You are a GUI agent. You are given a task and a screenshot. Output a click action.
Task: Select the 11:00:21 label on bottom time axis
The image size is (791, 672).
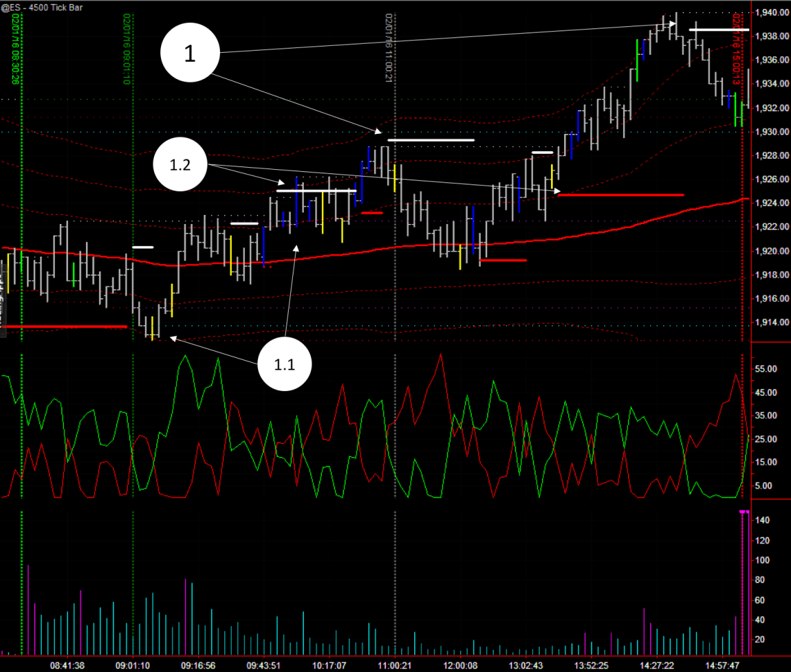(393, 665)
